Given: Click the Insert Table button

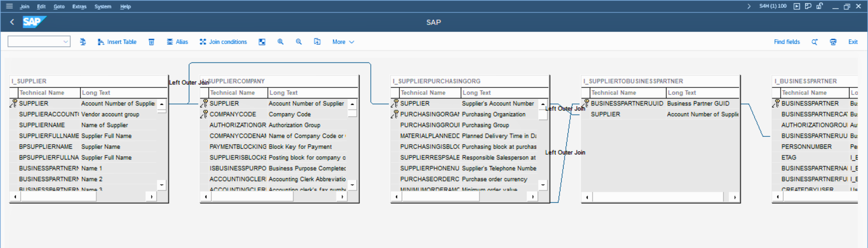Looking at the screenshot, I should [x=117, y=42].
